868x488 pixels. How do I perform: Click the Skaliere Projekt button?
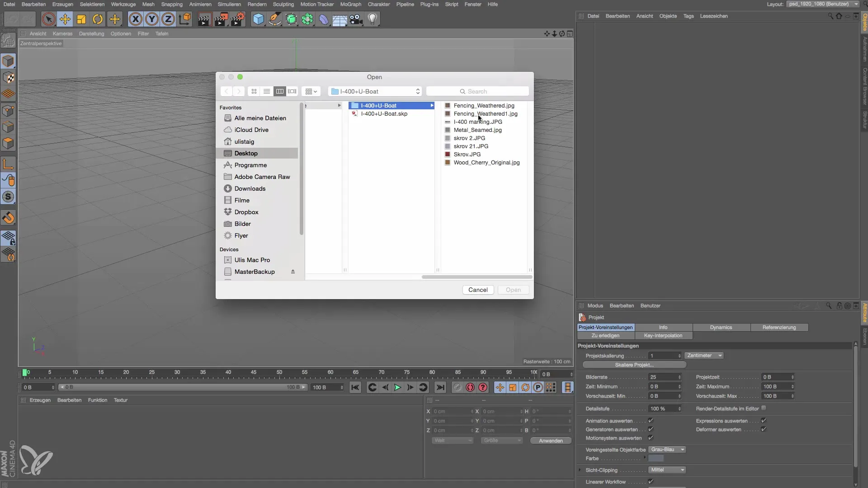point(634,365)
